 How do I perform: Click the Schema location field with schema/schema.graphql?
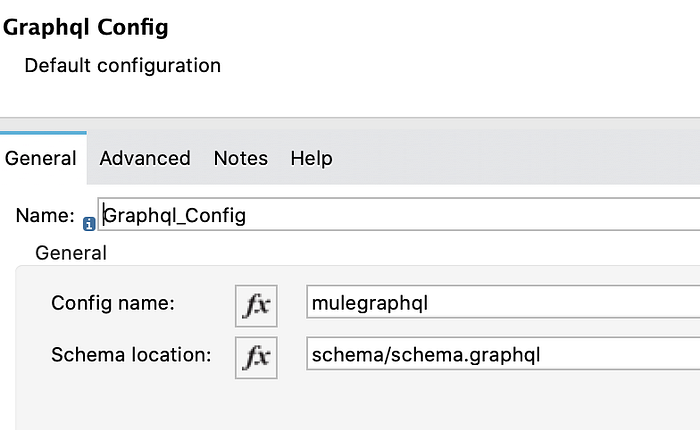point(503,354)
